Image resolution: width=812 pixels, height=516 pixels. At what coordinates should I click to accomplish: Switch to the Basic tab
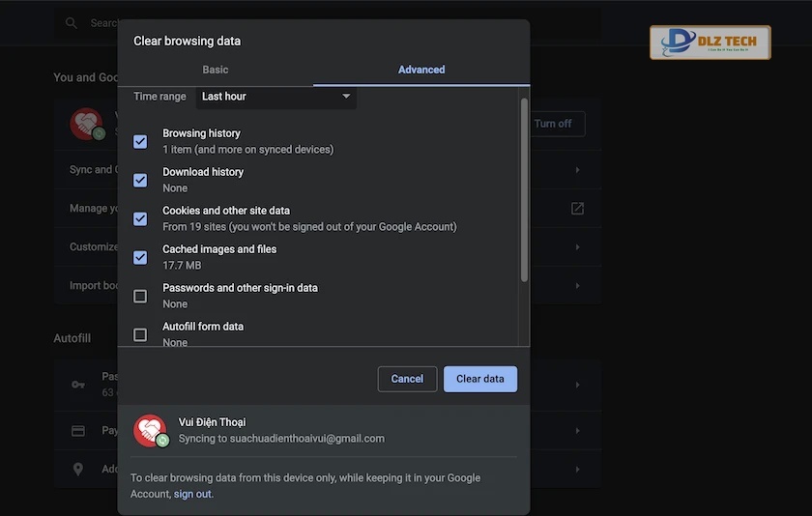tap(216, 70)
